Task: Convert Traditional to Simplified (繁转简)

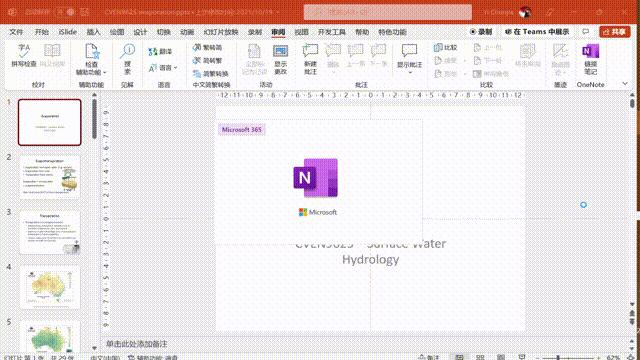Action: [207, 47]
